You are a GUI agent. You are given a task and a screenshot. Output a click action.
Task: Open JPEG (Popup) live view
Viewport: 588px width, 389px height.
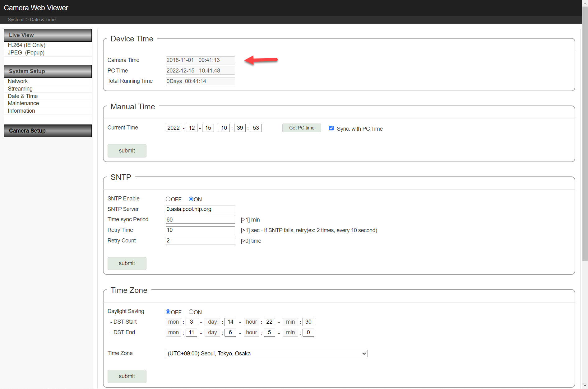click(26, 53)
